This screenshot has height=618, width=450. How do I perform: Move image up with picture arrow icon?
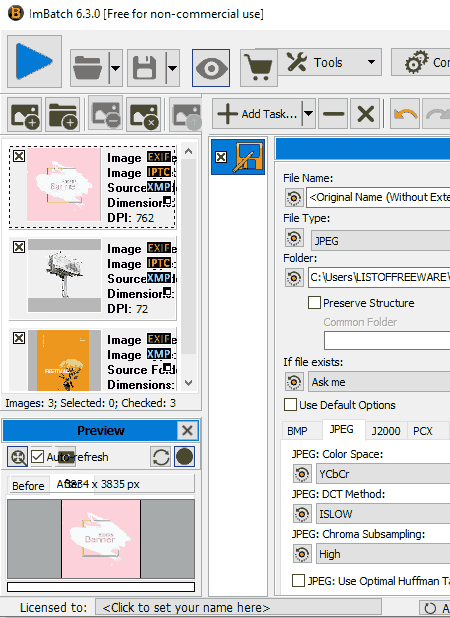(x=186, y=115)
